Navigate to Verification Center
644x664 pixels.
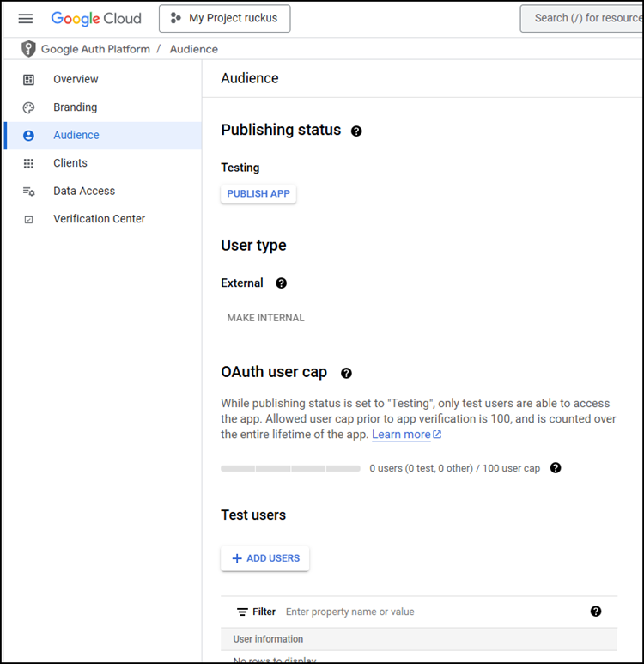[x=99, y=219]
